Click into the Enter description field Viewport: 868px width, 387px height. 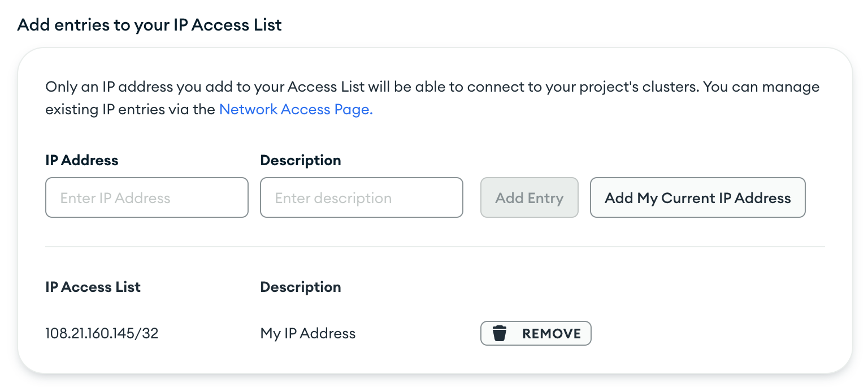362,198
